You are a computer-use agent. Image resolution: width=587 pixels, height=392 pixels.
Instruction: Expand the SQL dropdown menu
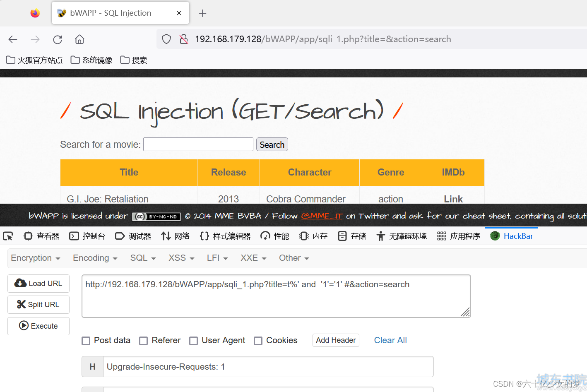tap(143, 258)
